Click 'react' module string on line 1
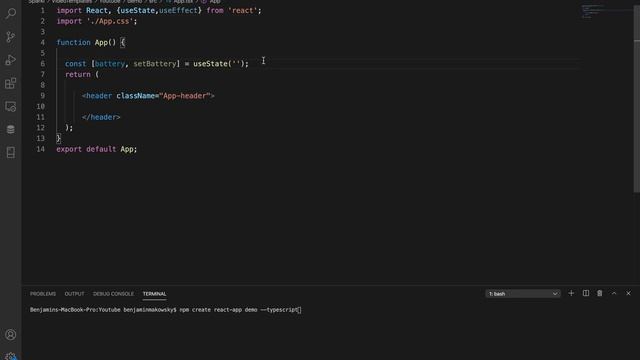Screen dimensions: 640x360 point(243,10)
